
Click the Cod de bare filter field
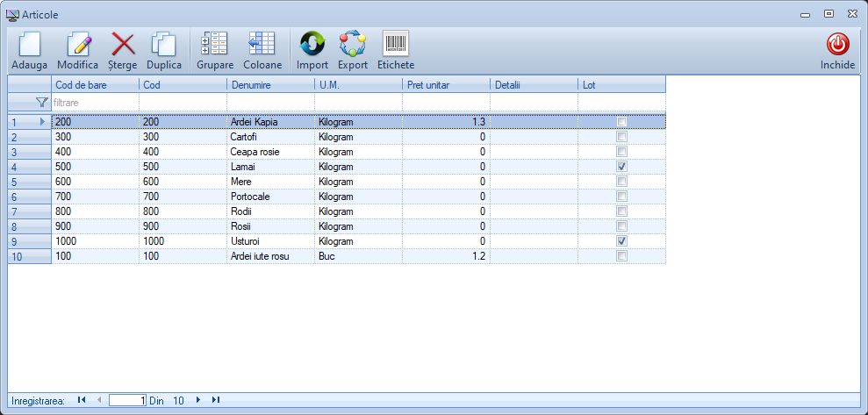[x=95, y=103]
